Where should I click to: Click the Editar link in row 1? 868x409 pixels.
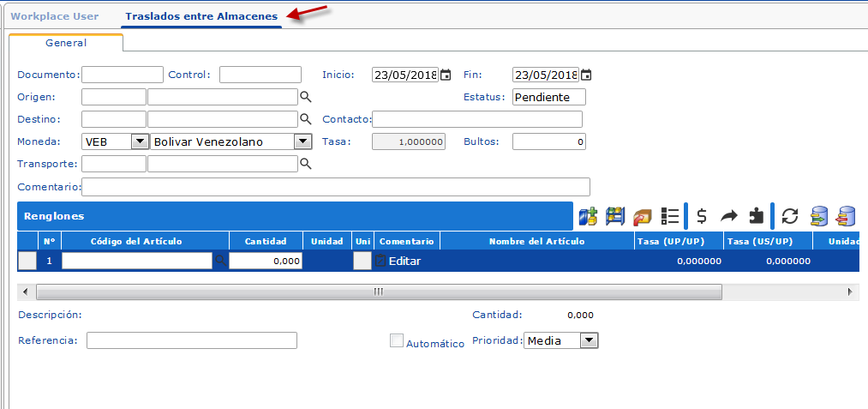[x=404, y=261]
